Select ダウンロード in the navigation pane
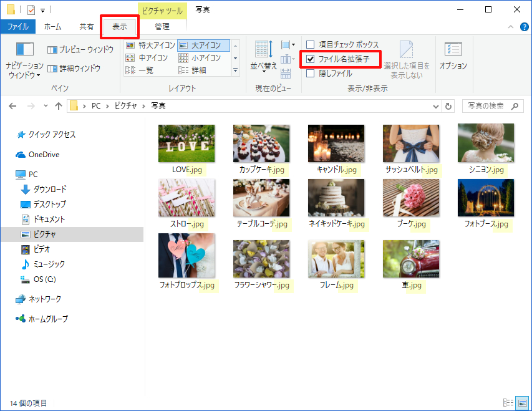532x411 pixels. 44,189
